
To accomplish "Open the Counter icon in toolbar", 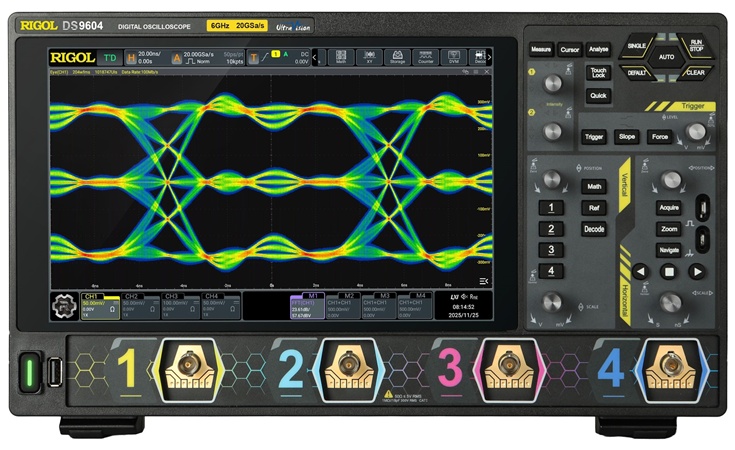I will (426, 57).
